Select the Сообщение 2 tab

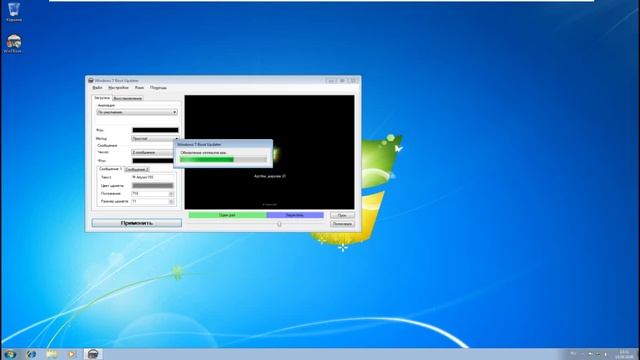137,169
